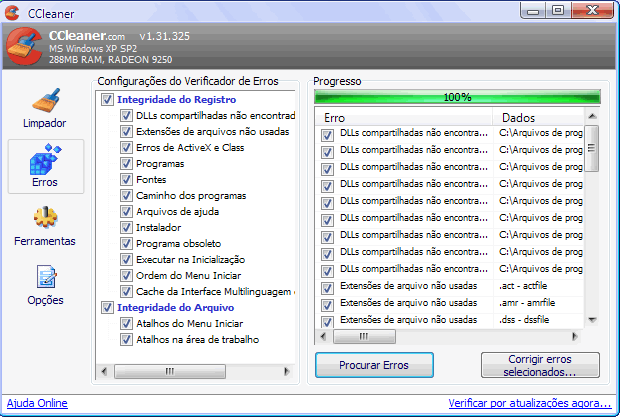Screen dimensions: 622x417
Task: Toggle the Integridade do Registro checkbox
Action: click(107, 99)
